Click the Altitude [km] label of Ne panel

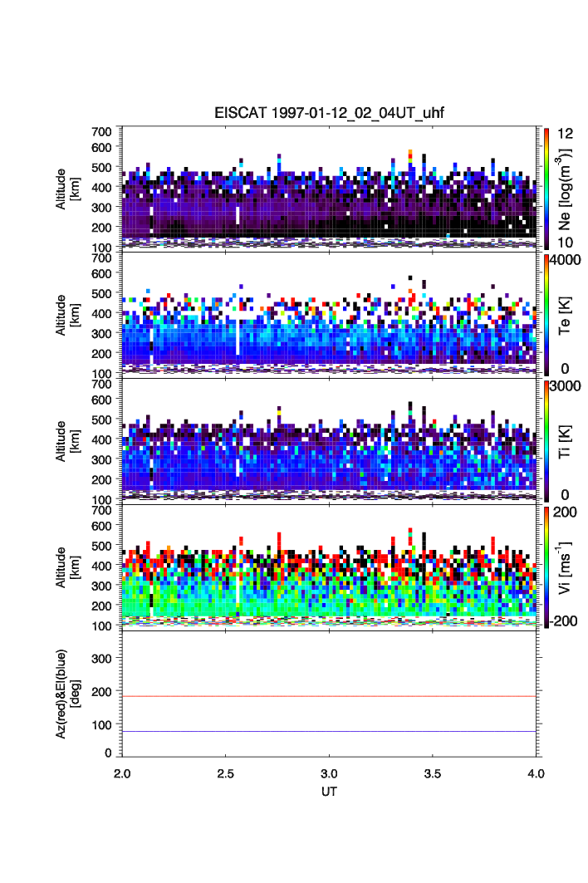coord(67,189)
